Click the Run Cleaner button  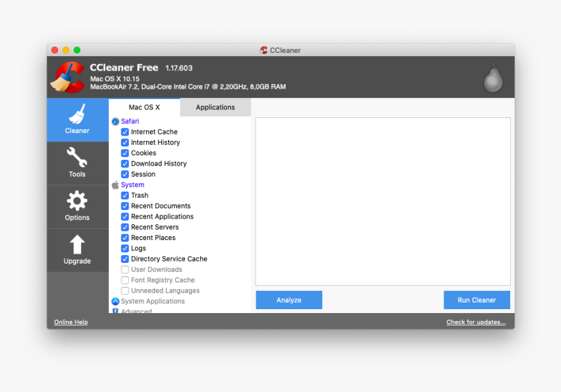[x=477, y=300]
